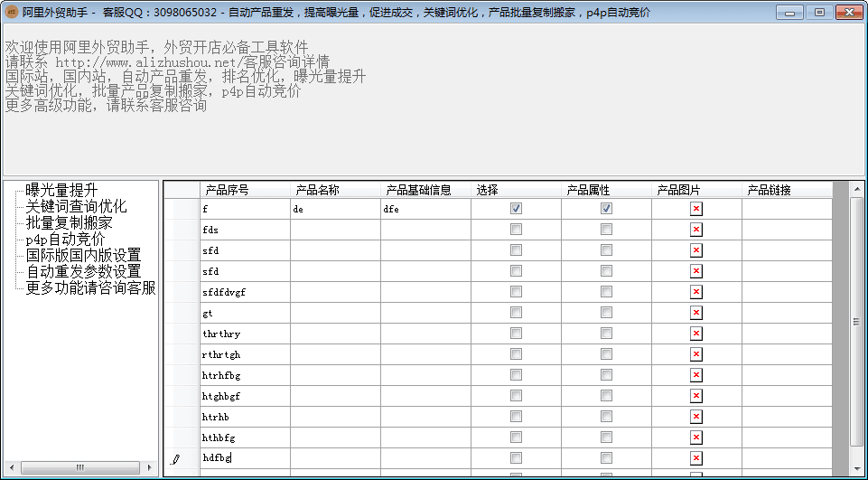The height and width of the screenshot is (480, 868).
Task: Click the product image icon for 'fds' row
Action: click(x=696, y=230)
